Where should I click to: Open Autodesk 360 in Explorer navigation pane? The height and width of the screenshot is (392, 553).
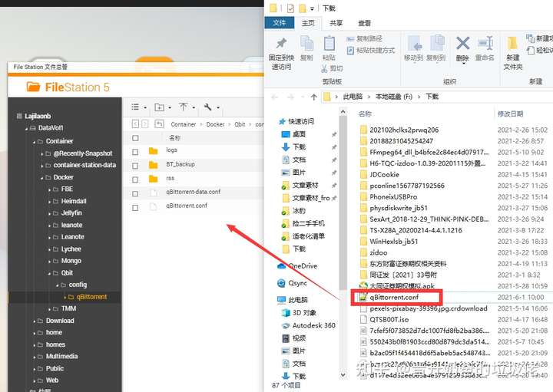point(308,325)
